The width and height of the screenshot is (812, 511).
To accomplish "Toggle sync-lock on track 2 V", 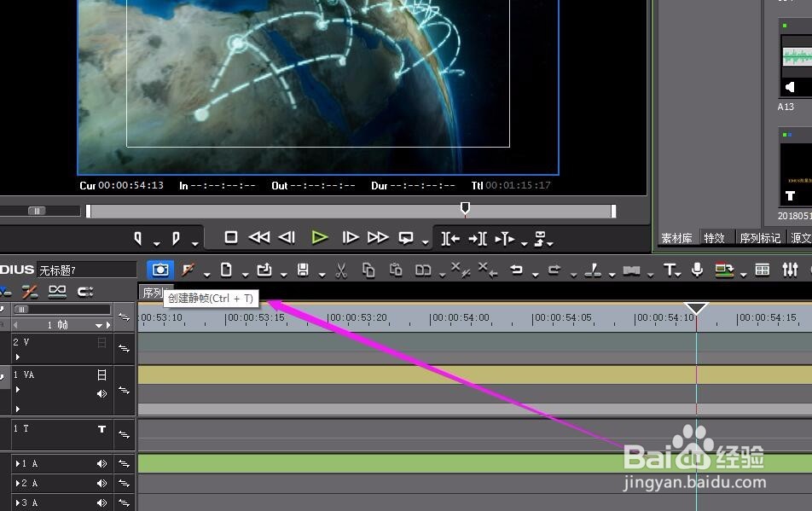I will click(125, 349).
